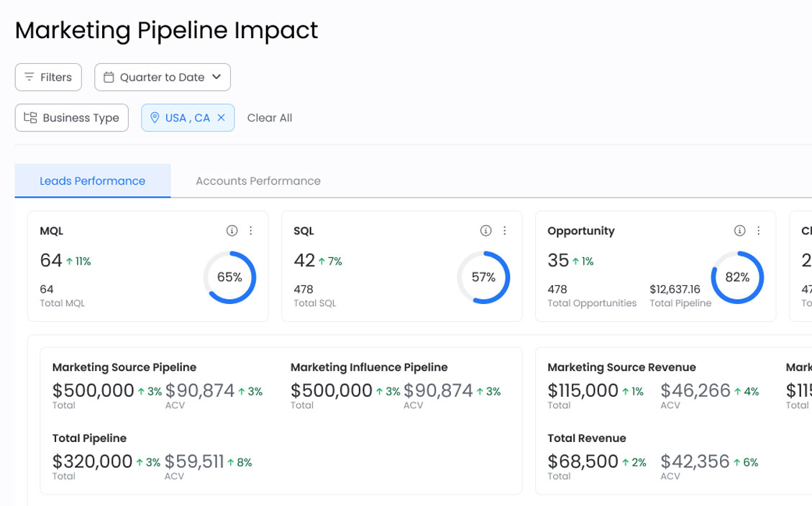
Task: Open the Business Type filter
Action: (71, 117)
